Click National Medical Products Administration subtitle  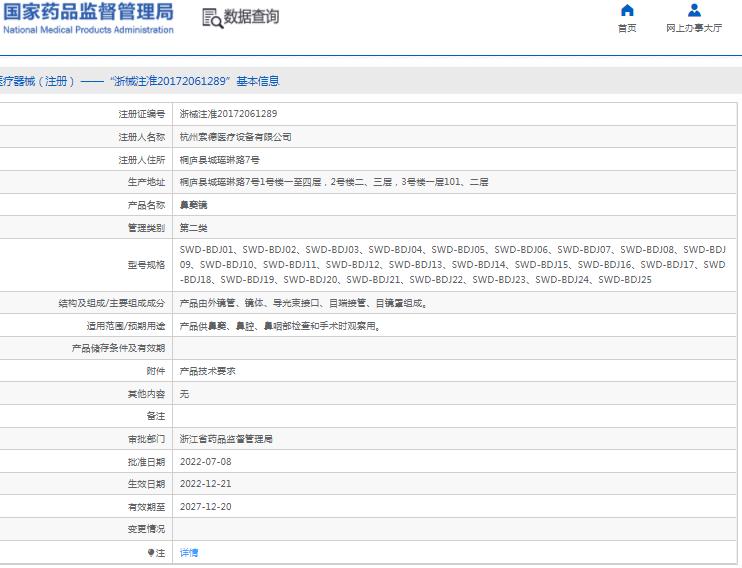click(x=88, y=30)
